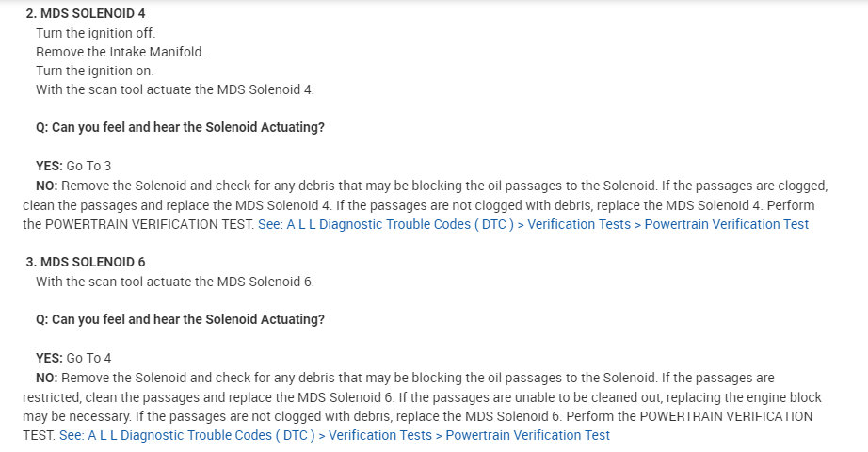Click the bold 'NO:' label in step 2

(x=46, y=186)
